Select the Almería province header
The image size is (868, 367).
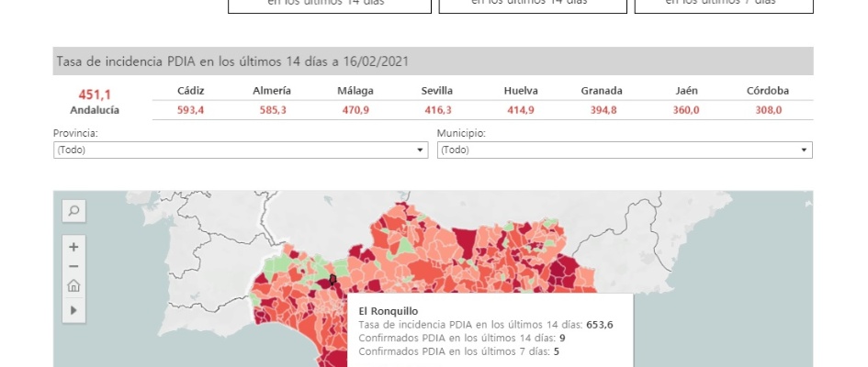tap(272, 91)
